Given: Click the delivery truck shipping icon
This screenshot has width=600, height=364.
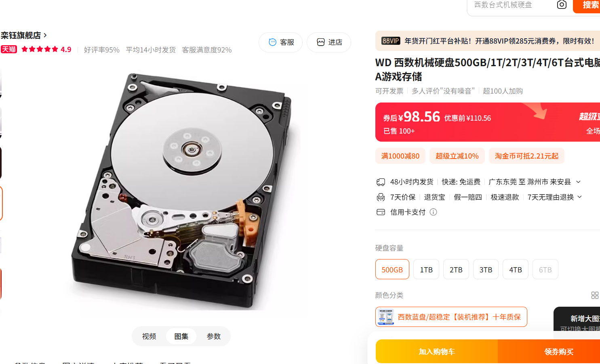Looking at the screenshot, I should (381, 182).
